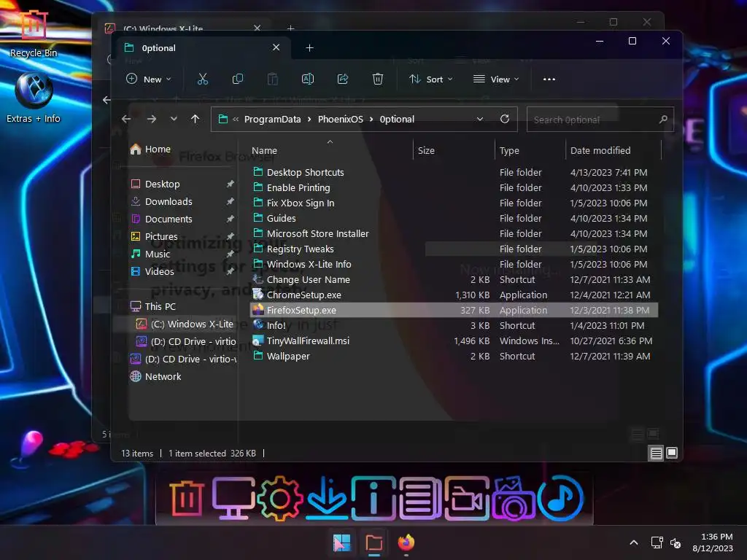Image resolution: width=747 pixels, height=560 pixels.
Task: Select ChromeSetup.exe file
Action: (x=454, y=295)
